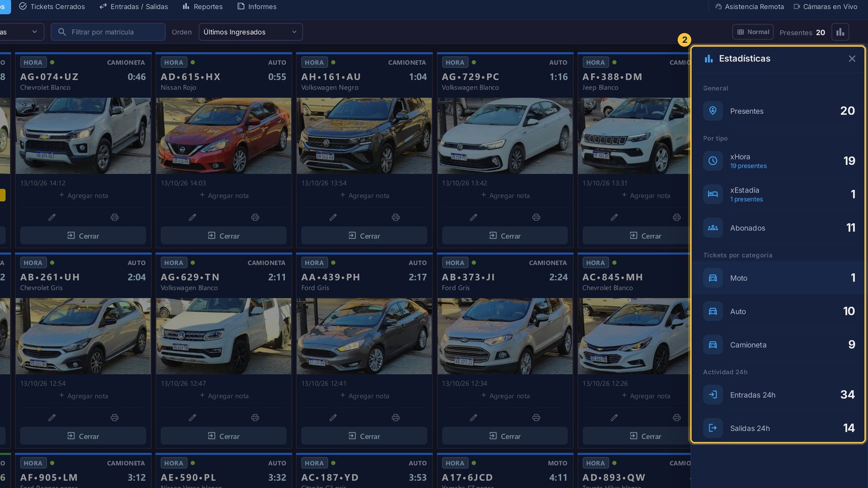Expand the partially hidden filter dropdown chevron

pos(34,32)
